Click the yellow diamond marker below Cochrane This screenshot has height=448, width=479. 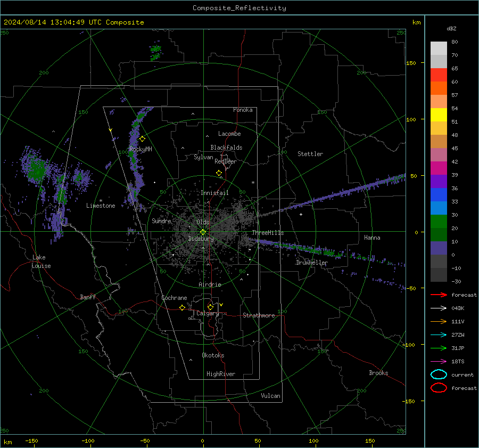pyautogui.click(x=182, y=307)
